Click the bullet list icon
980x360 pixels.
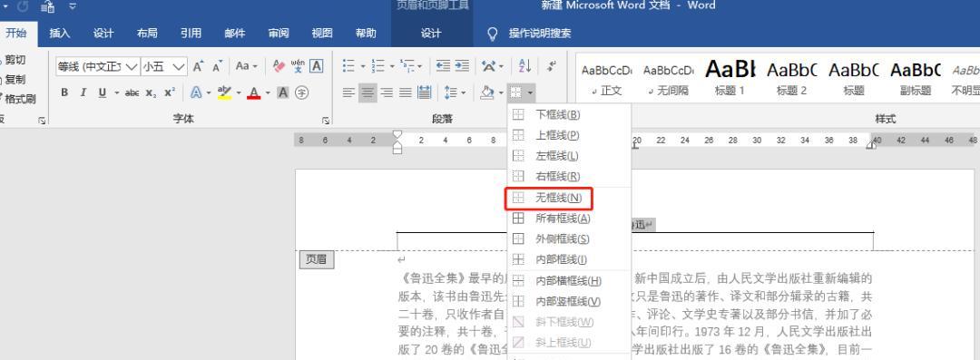pyautogui.click(x=348, y=65)
